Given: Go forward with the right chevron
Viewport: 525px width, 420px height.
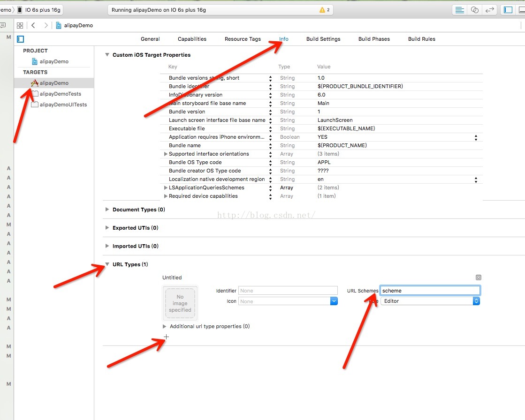Looking at the screenshot, I should click(x=46, y=25).
